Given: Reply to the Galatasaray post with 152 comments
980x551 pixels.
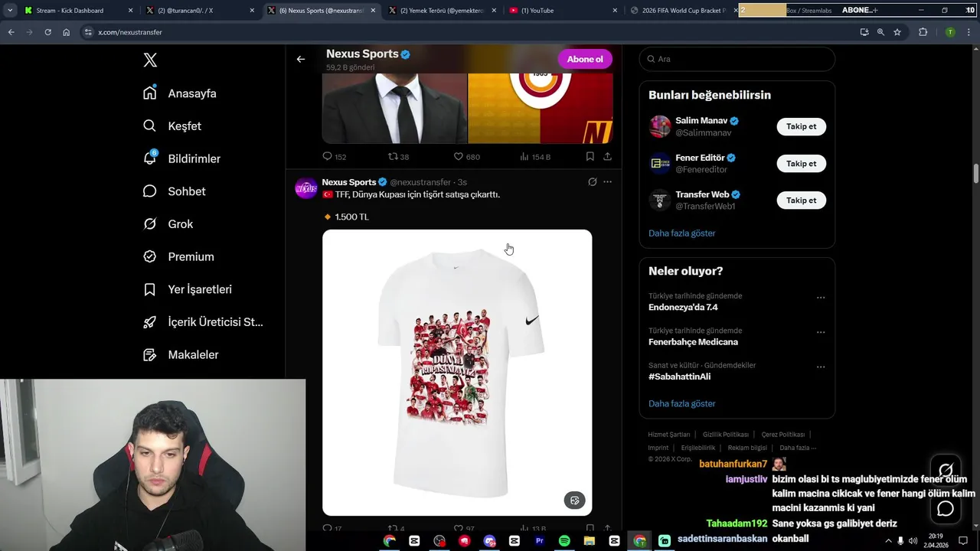Looking at the screenshot, I should [335, 156].
